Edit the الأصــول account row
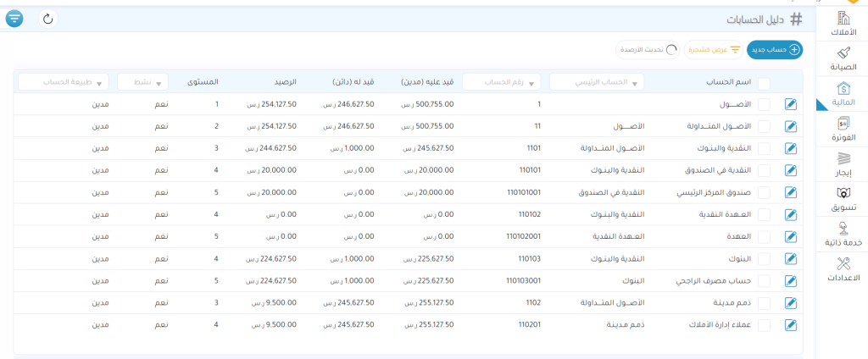The height and width of the screenshot is (359, 868). 791,104
